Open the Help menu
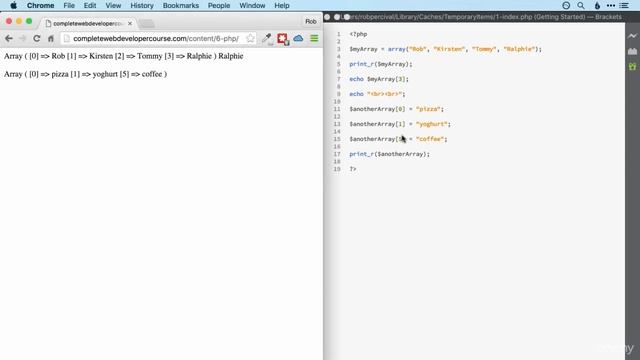Viewport: 640px width, 360px height. 282,5
